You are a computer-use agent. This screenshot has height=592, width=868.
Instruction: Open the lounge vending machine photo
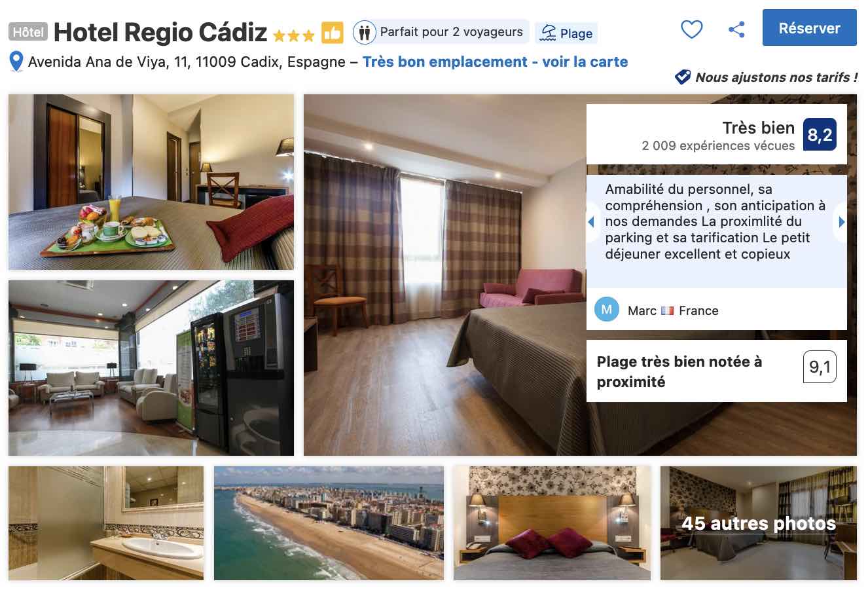[151, 368]
